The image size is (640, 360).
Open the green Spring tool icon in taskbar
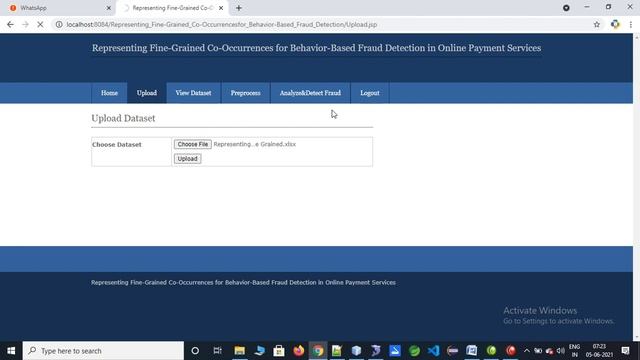[x=414, y=351]
